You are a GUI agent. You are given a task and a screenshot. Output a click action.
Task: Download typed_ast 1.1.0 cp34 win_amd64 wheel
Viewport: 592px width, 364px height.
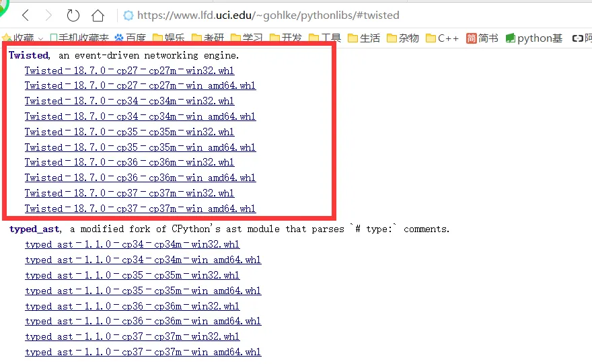(x=143, y=260)
